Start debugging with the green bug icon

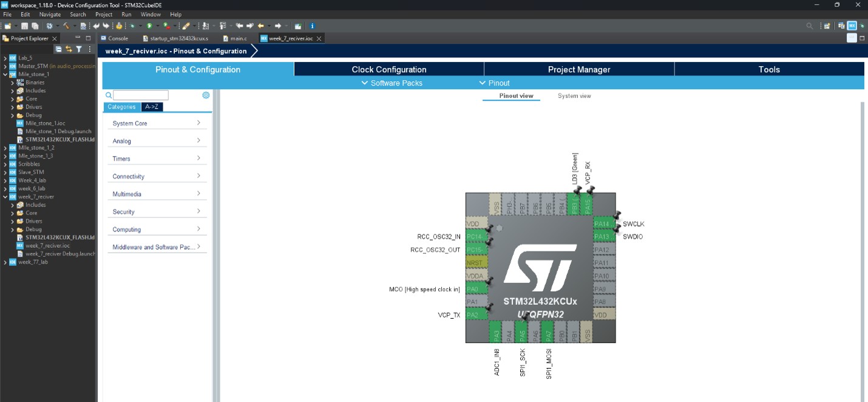132,26
